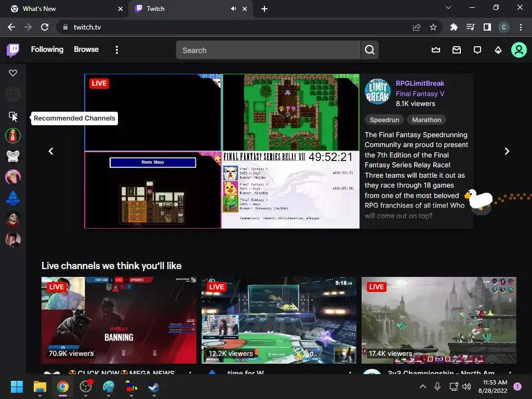Open options menu for the 70.9K viewers stream
This screenshot has height=399, width=532.
tap(190, 372)
